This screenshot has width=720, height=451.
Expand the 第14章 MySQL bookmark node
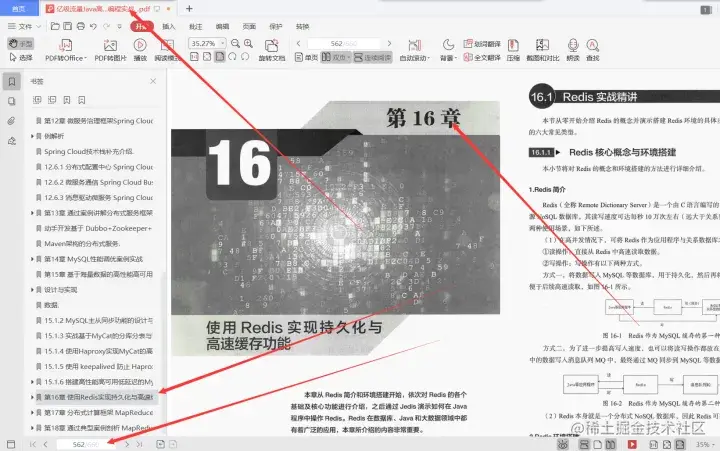click(32, 259)
